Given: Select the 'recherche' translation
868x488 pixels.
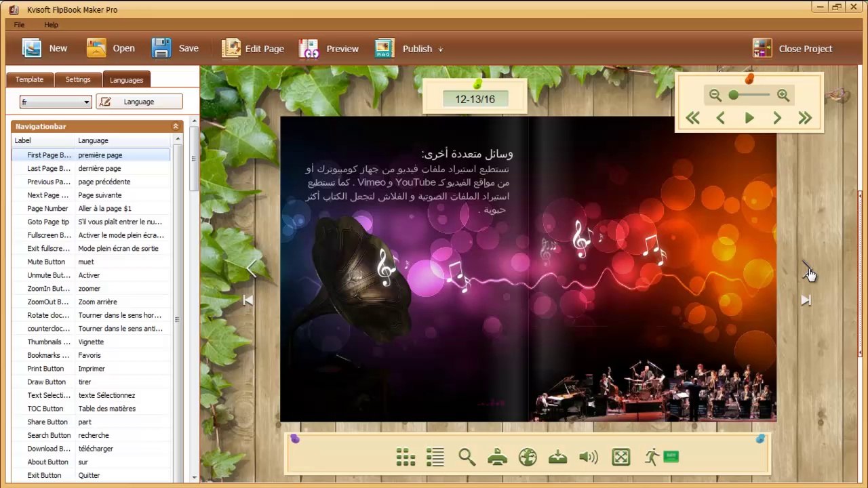Looking at the screenshot, I should pos(94,435).
